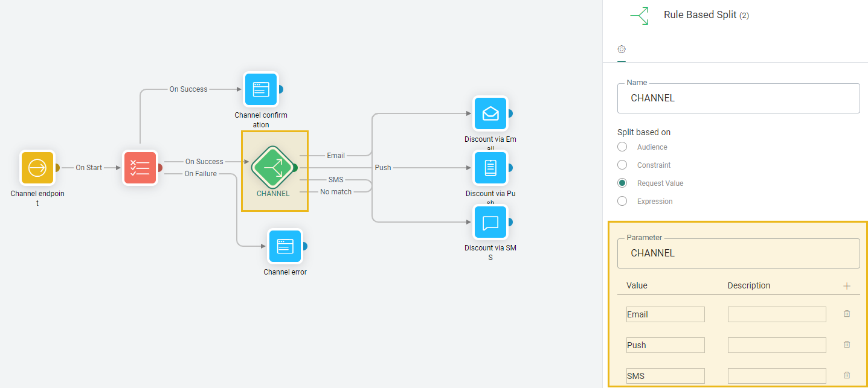The image size is (868, 388).
Task: Add a new value with plus icon
Action: pyautogui.click(x=847, y=286)
